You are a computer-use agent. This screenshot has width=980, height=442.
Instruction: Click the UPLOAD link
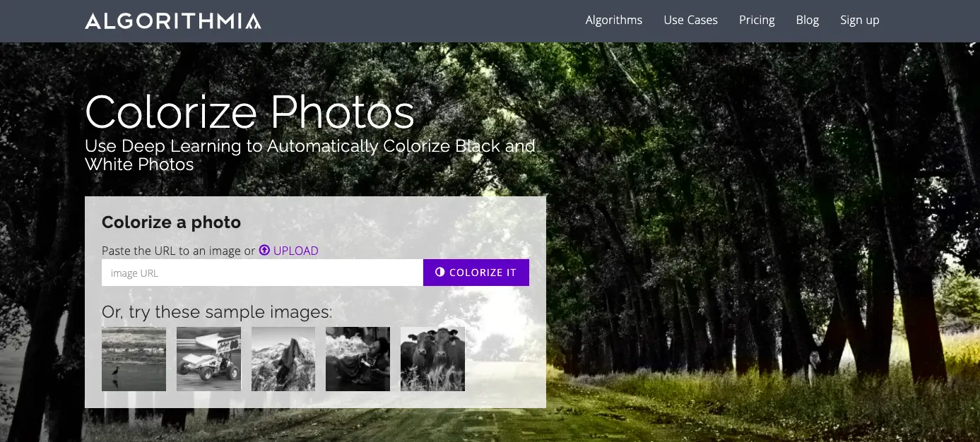(x=296, y=251)
